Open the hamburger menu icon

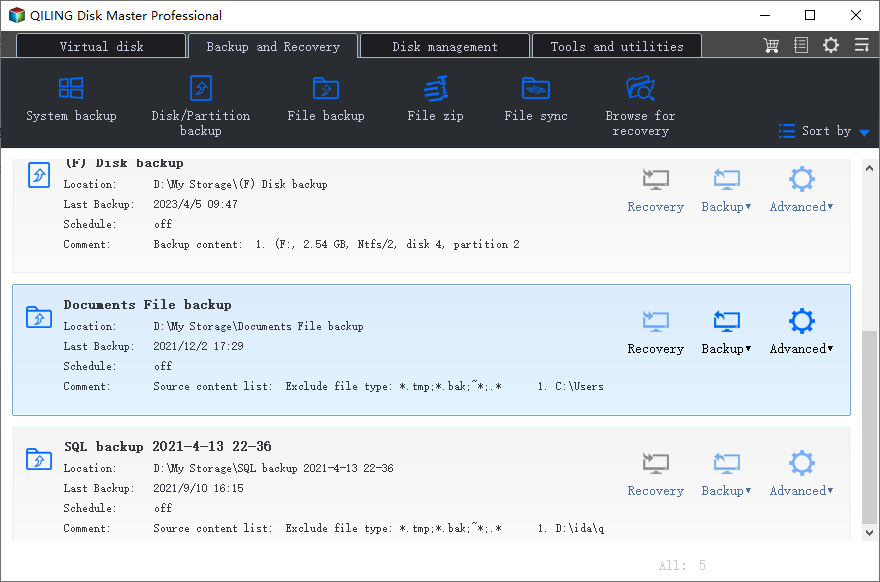pyautogui.click(x=861, y=45)
